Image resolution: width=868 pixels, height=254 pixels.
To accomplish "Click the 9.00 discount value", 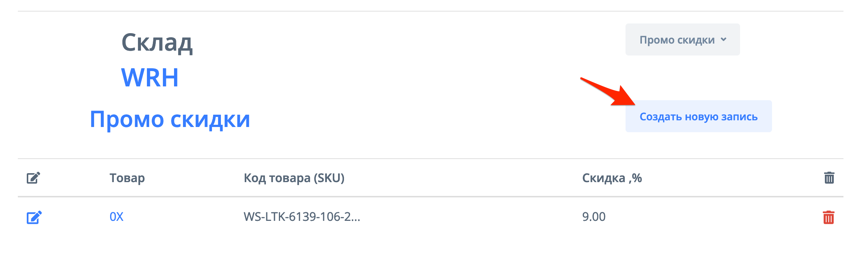I will coord(594,217).
